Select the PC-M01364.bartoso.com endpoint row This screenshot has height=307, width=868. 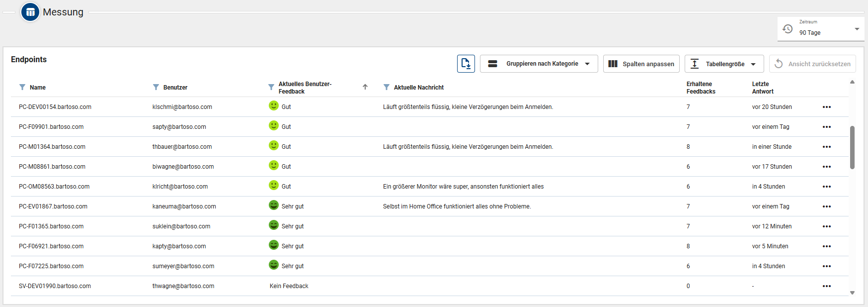pos(52,147)
